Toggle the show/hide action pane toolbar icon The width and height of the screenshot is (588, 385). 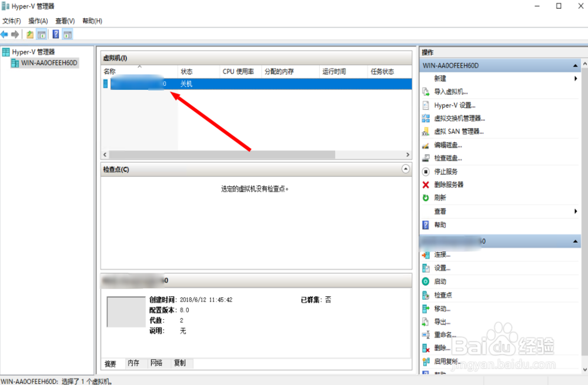click(68, 35)
